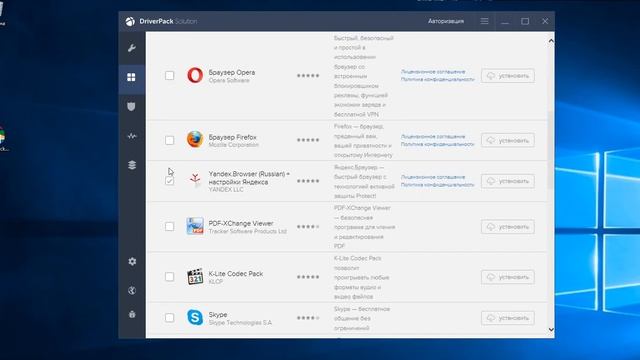Click the star rating for Opera
Image resolution: width=640 pixels, height=360 pixels.
(x=308, y=76)
